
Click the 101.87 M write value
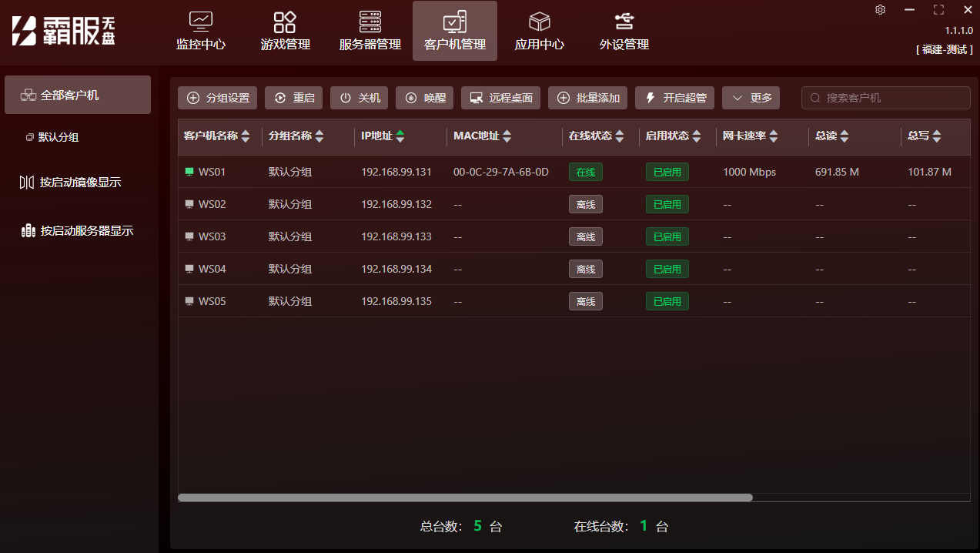tap(929, 172)
